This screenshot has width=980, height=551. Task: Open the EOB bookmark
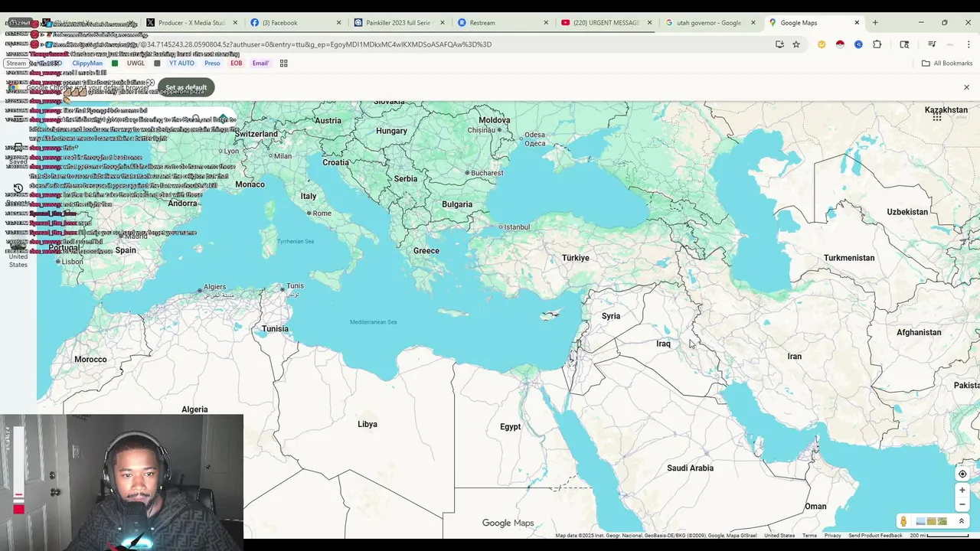(x=236, y=64)
